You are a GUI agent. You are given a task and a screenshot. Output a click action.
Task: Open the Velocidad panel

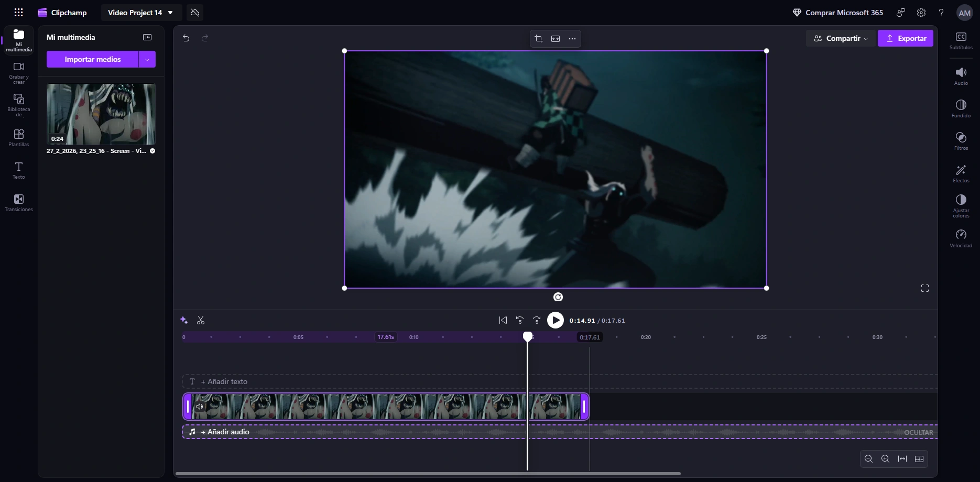point(961,238)
